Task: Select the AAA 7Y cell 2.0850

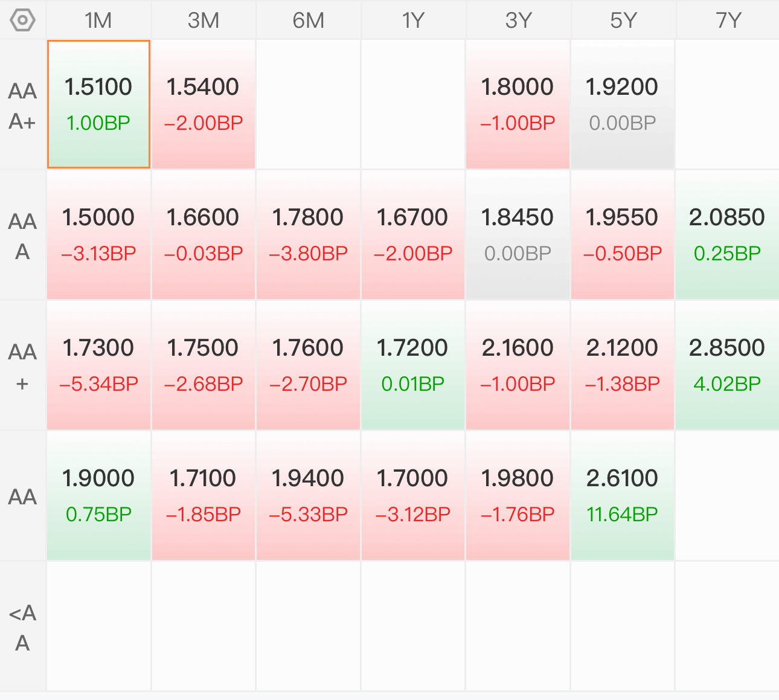Action: 728,235
